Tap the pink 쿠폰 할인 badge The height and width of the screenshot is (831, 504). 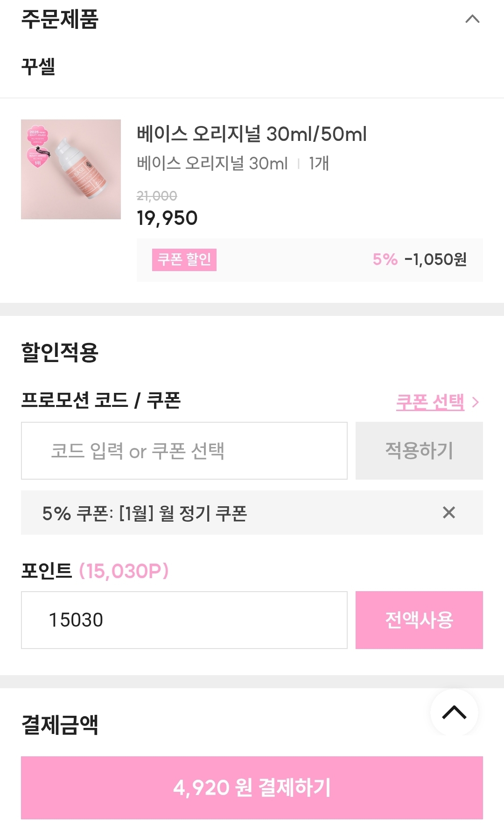click(184, 259)
